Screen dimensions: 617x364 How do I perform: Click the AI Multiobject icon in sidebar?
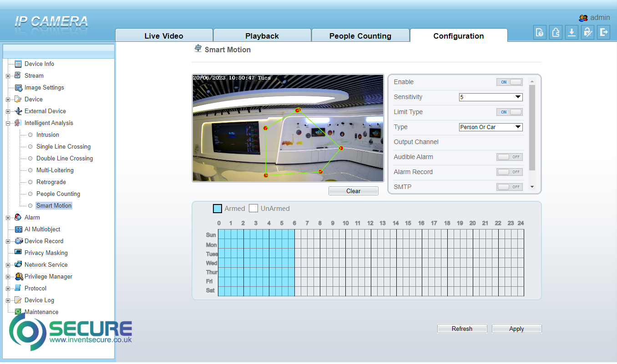point(19,229)
